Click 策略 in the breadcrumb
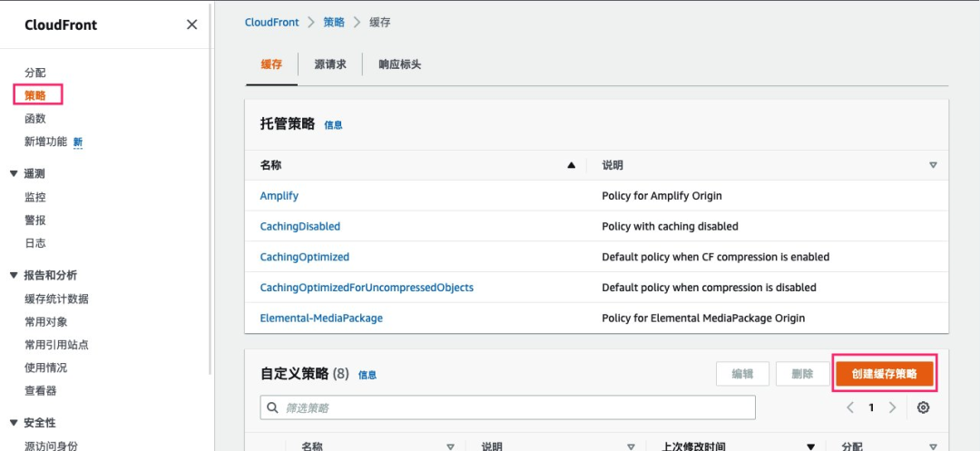The image size is (980, 451). 334,23
